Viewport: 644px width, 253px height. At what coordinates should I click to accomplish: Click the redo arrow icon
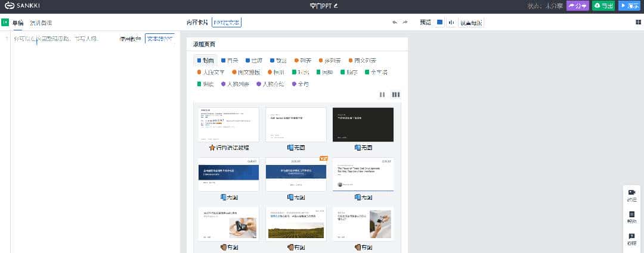coord(405,23)
